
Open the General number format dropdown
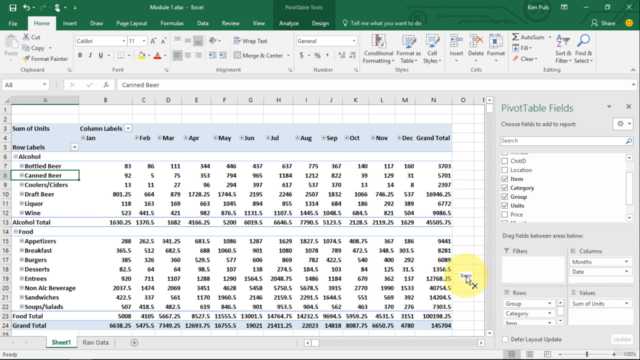click(354, 41)
